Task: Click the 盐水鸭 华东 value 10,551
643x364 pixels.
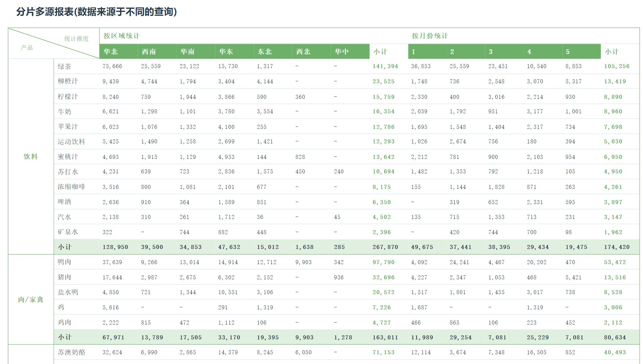Action: (x=228, y=292)
